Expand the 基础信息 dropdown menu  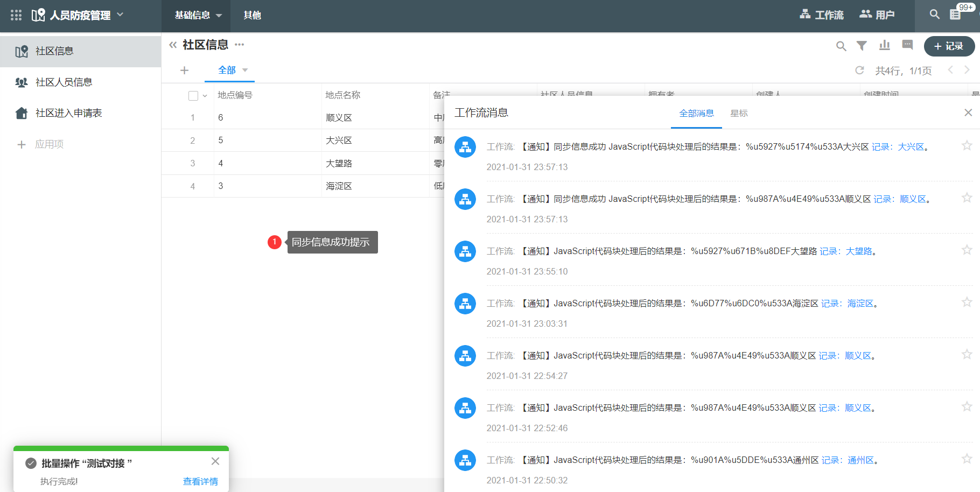198,16
